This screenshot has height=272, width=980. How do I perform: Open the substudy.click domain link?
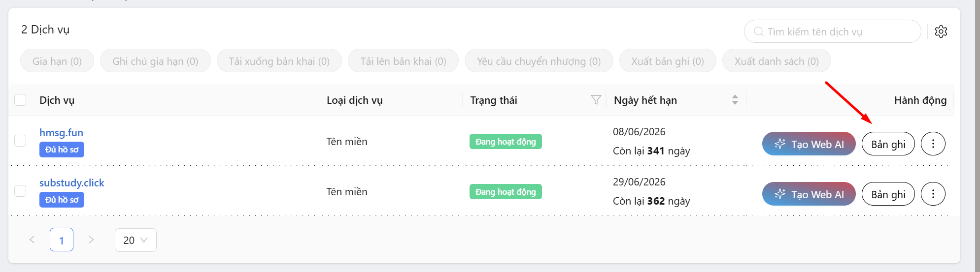(72, 183)
